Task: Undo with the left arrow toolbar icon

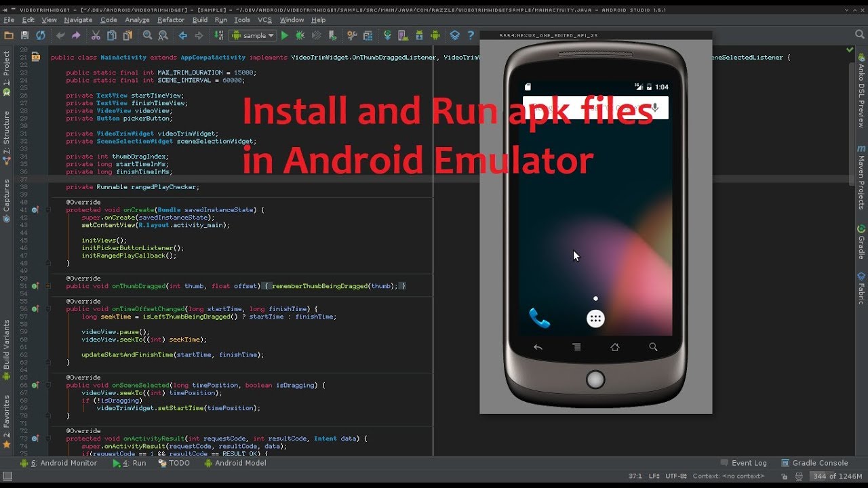Action: 61,35
